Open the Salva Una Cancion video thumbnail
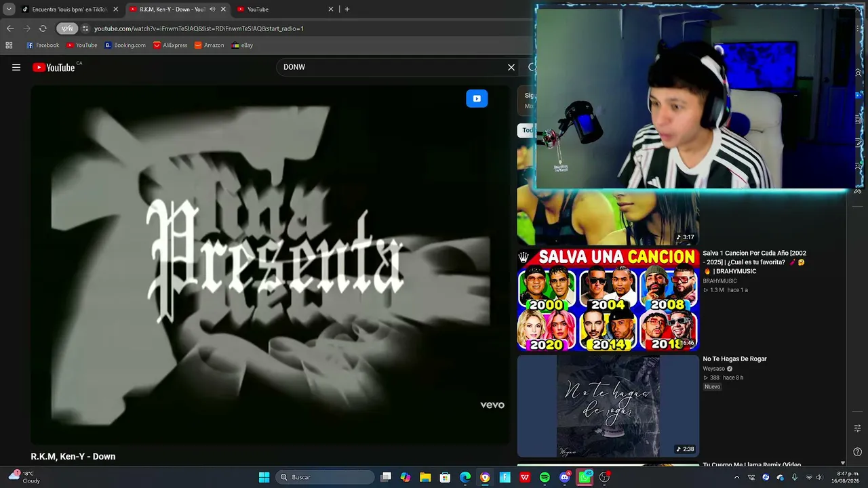The height and width of the screenshot is (488, 868). click(608, 300)
